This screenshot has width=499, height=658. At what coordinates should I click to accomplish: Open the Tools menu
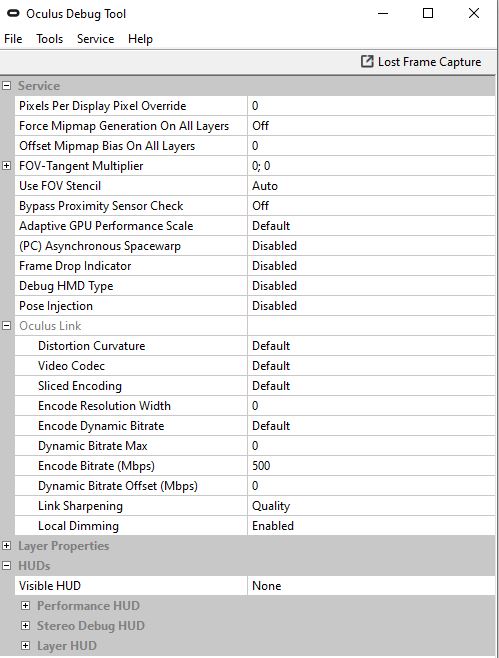[x=50, y=39]
